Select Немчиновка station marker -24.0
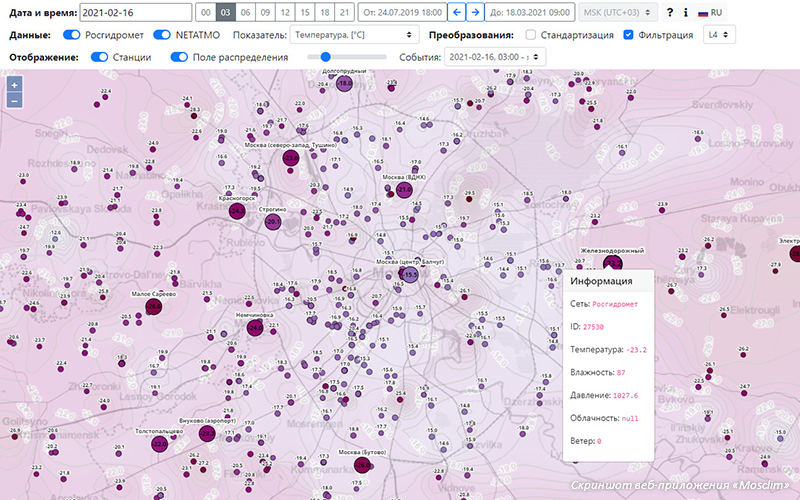This screenshot has height=500, width=800. [x=255, y=327]
